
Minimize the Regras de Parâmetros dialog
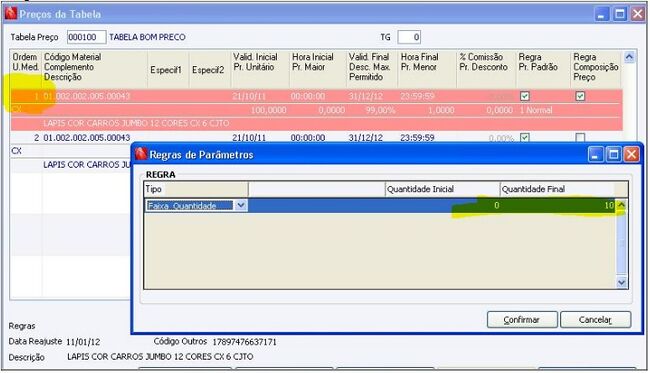click(x=596, y=155)
